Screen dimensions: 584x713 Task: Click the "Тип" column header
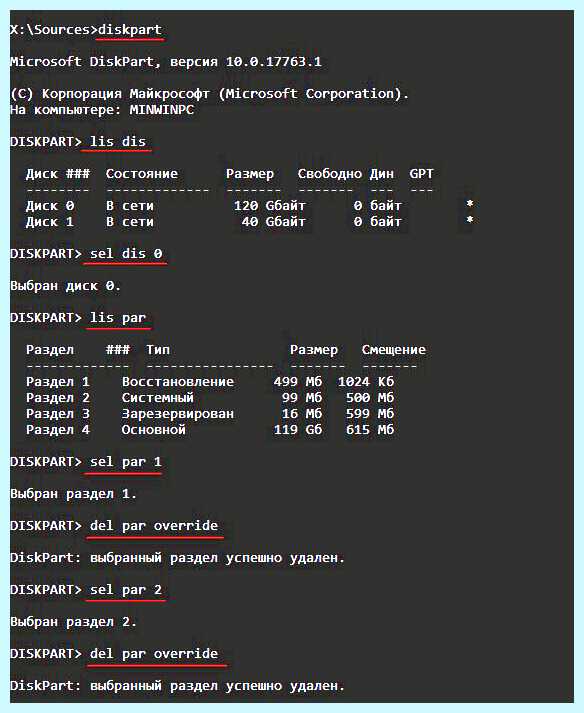(158, 350)
